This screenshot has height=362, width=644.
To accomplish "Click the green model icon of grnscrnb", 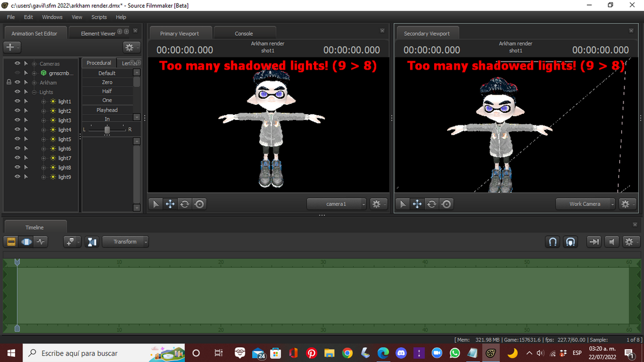I will [x=44, y=73].
